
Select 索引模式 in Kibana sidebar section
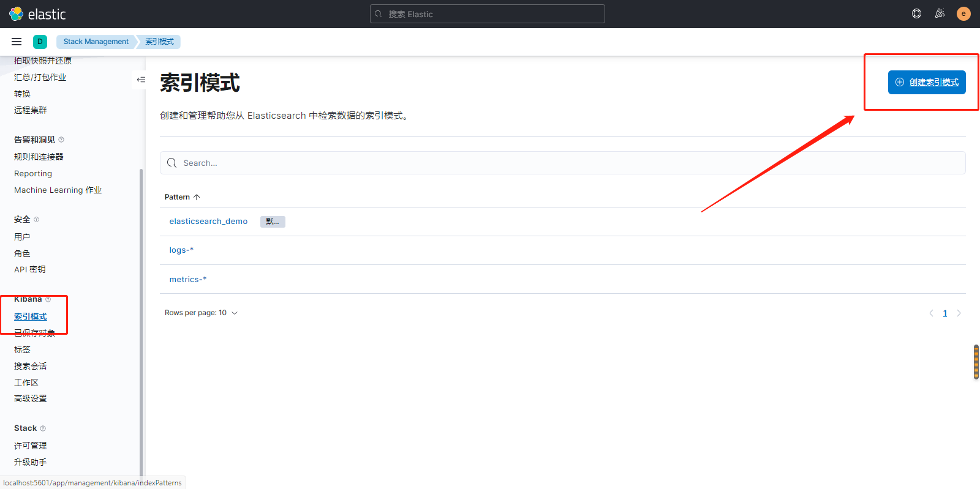31,316
